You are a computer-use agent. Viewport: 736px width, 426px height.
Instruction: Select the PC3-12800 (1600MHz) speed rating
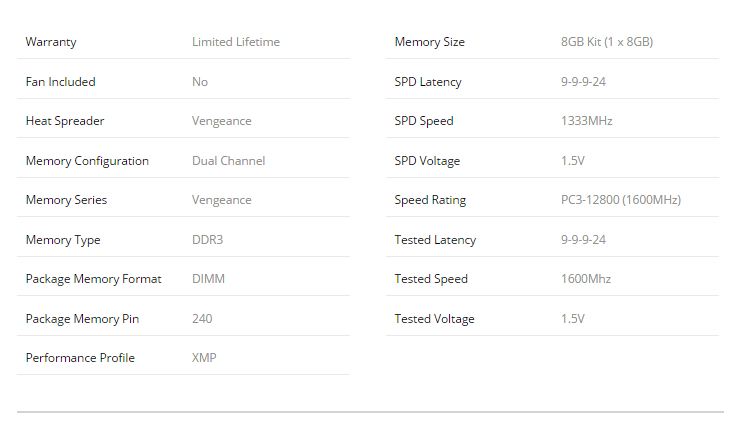click(x=621, y=200)
